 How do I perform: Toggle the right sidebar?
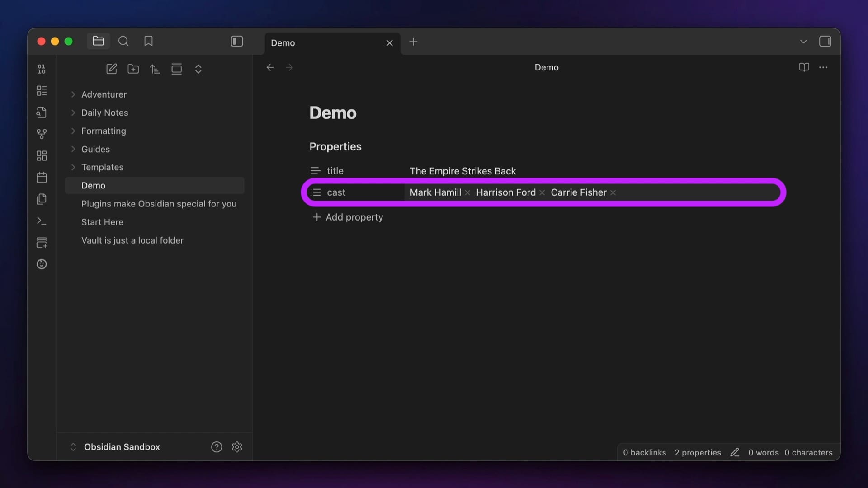[825, 42]
